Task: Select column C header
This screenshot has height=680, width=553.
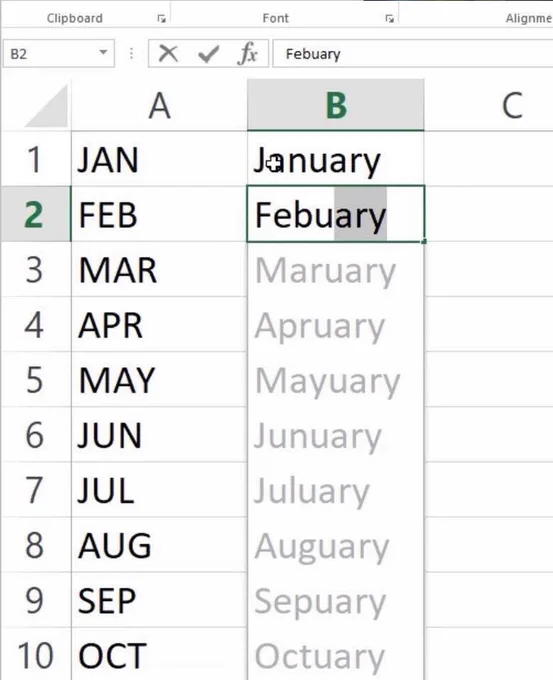Action: (489, 105)
